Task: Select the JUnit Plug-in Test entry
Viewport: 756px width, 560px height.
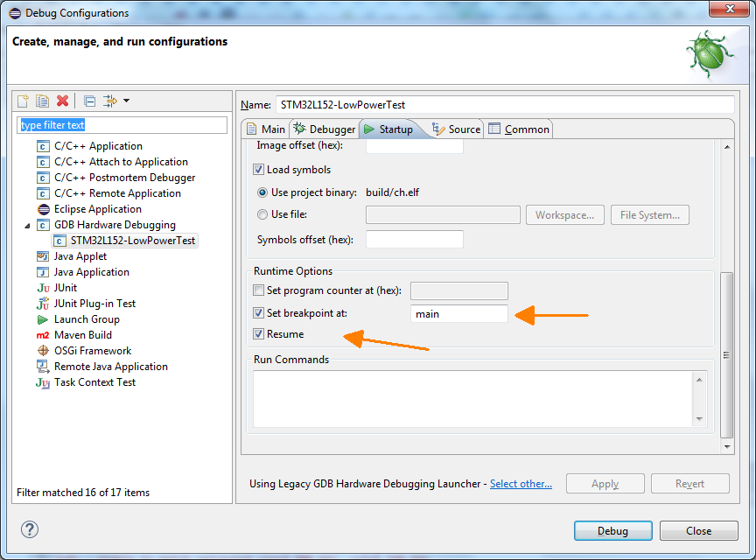Action: [94, 304]
